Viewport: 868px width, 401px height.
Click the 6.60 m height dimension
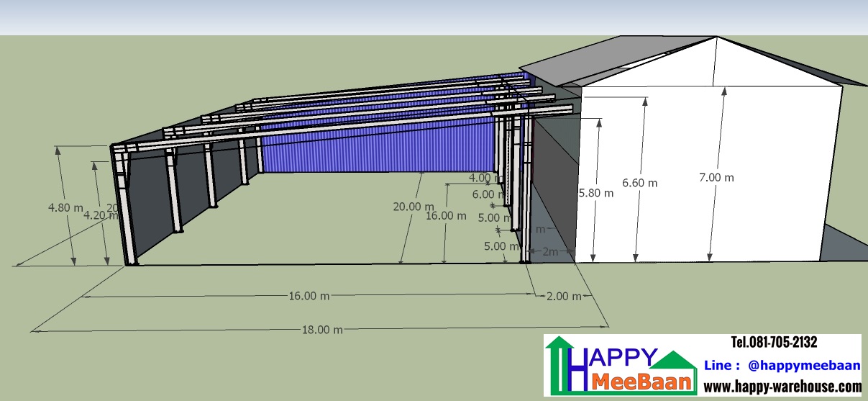pos(639,183)
